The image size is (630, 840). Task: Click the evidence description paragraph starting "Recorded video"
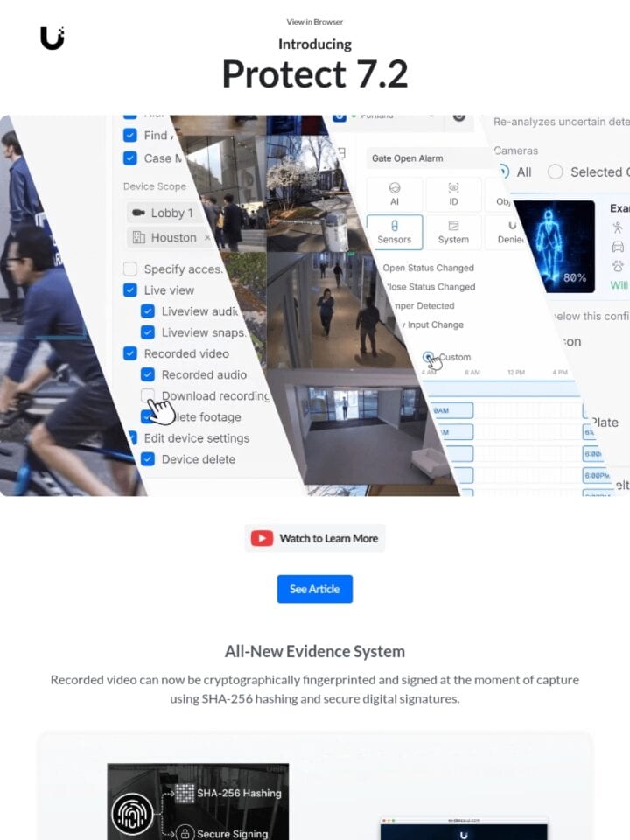coord(314,689)
